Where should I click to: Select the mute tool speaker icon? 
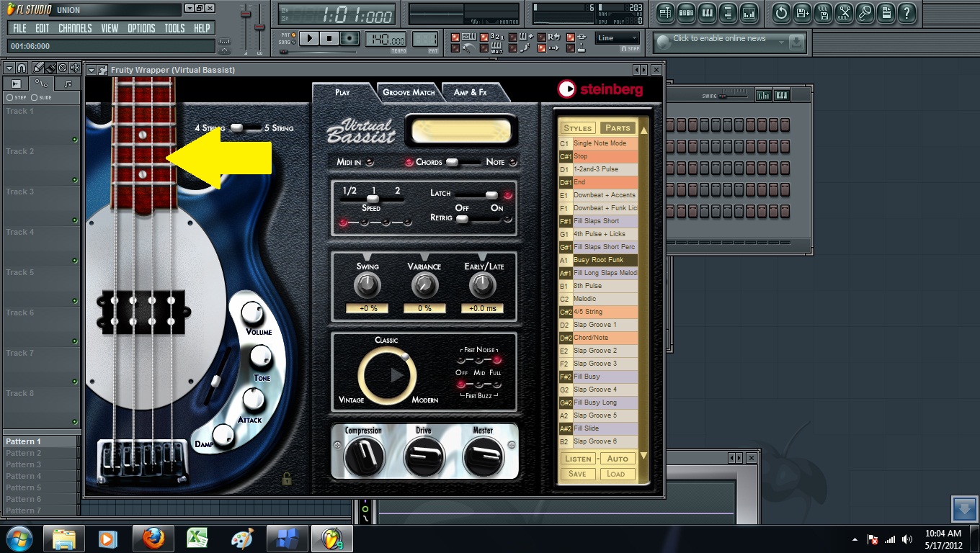click(x=74, y=68)
